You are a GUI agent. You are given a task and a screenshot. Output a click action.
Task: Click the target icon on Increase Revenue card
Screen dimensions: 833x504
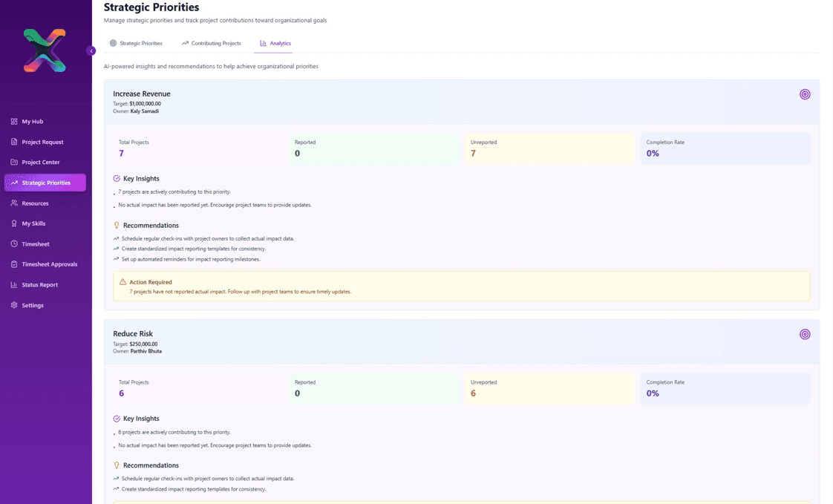click(x=805, y=94)
